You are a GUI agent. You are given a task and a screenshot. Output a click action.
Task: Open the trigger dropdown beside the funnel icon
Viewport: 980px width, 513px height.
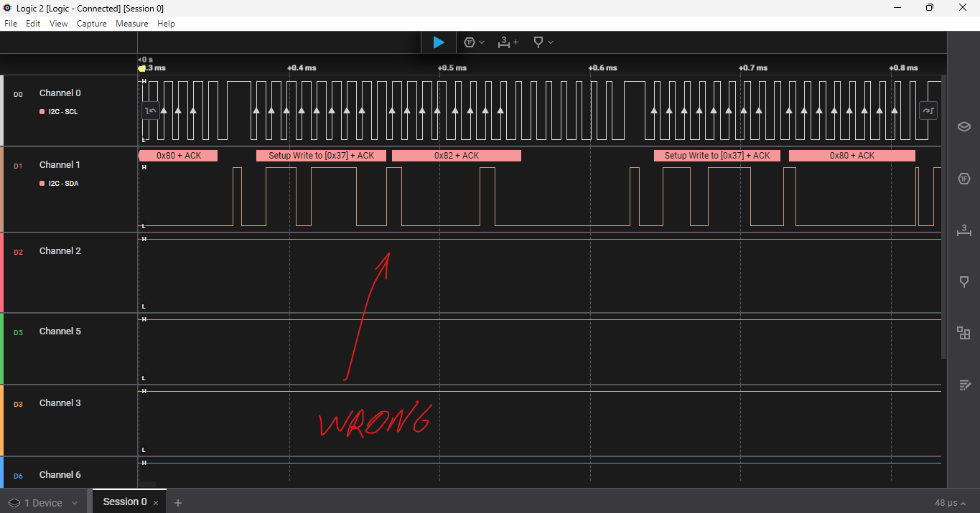point(551,42)
